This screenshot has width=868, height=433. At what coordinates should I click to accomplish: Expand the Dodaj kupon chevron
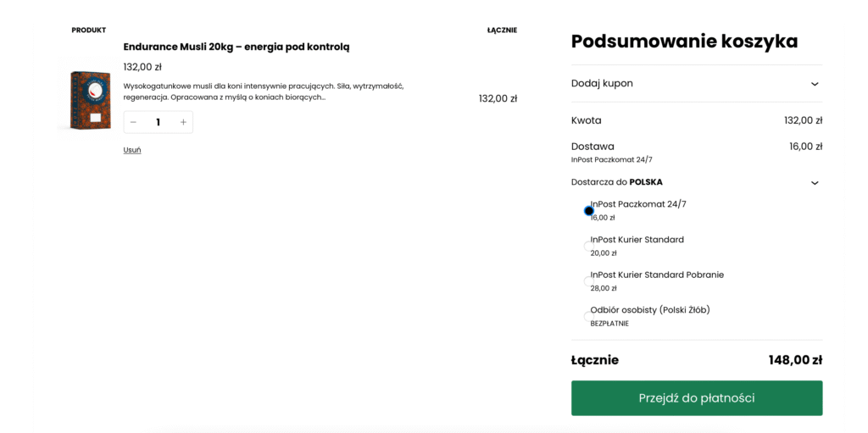tap(815, 84)
